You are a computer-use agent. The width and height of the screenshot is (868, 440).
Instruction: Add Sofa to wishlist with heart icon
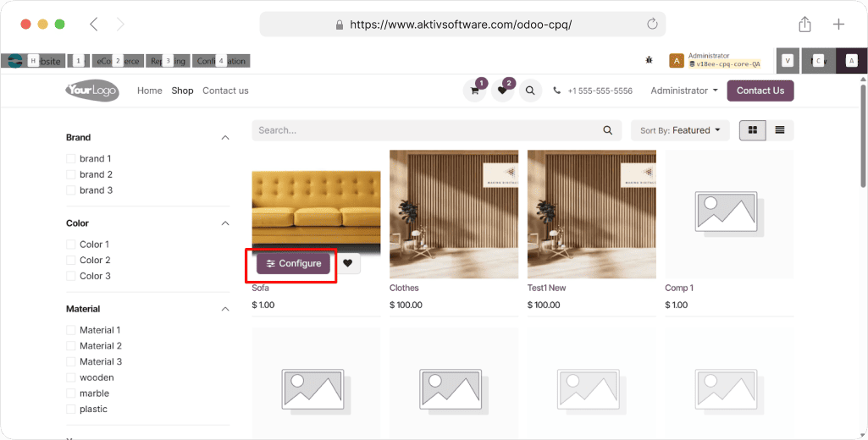[x=347, y=264]
